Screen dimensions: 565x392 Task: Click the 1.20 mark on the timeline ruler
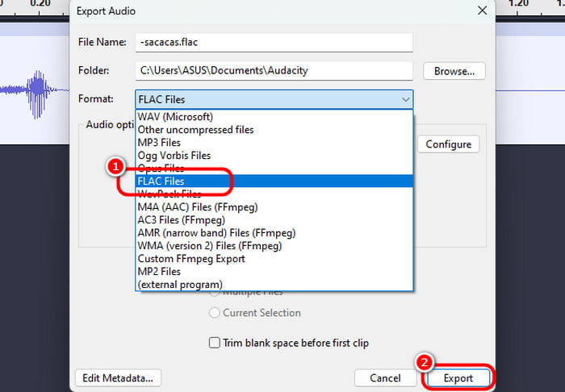coord(518,4)
